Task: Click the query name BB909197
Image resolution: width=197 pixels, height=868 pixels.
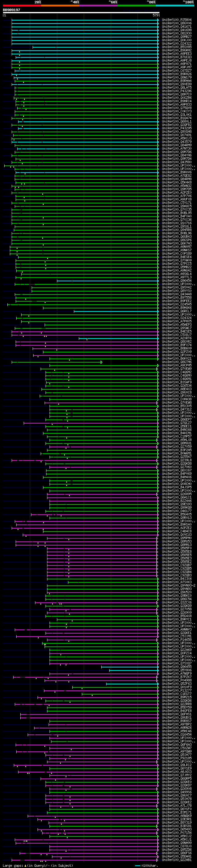Action: pyautogui.click(x=11, y=10)
